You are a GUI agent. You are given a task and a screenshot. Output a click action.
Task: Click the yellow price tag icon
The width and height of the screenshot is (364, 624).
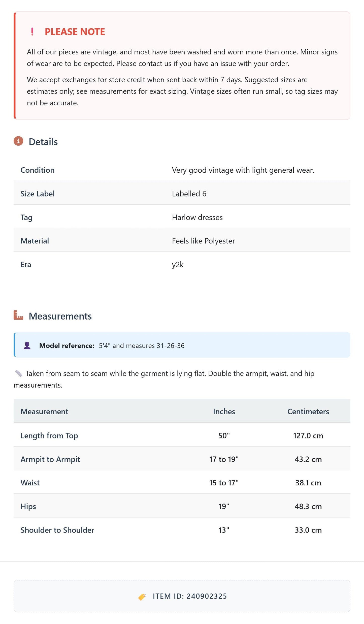coord(142,597)
